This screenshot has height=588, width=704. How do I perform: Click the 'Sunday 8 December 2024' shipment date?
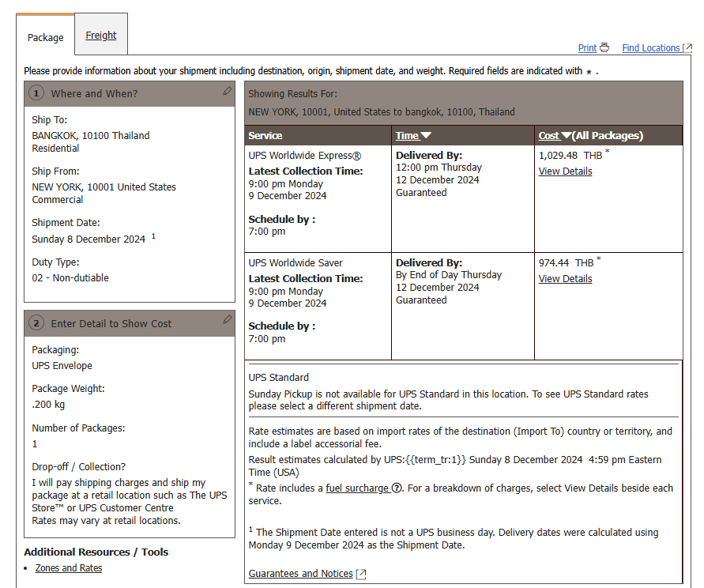(x=88, y=239)
